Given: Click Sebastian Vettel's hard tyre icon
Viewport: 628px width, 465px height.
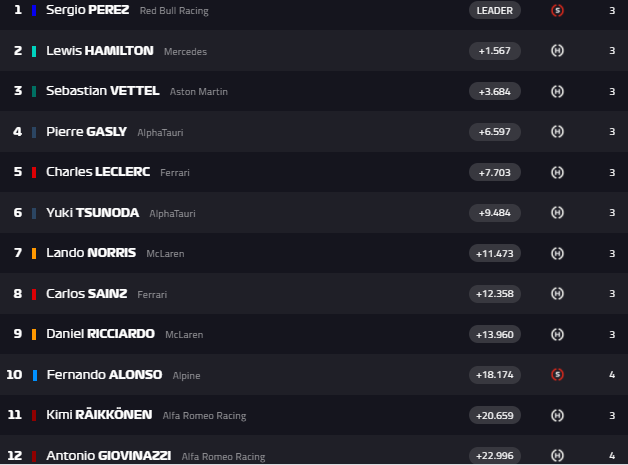Looking at the screenshot, I should [x=557, y=91].
